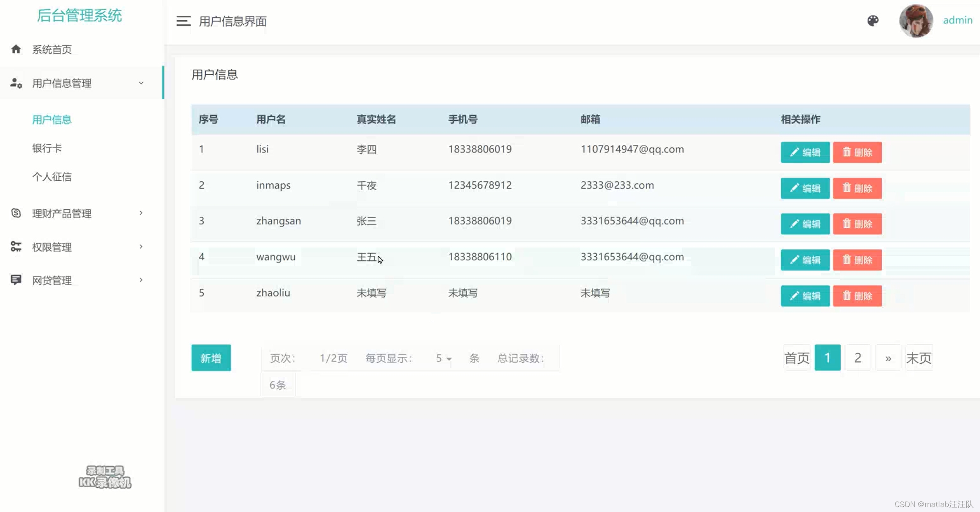
Task: Open the per-page count dropdown showing 5
Action: (x=443, y=358)
